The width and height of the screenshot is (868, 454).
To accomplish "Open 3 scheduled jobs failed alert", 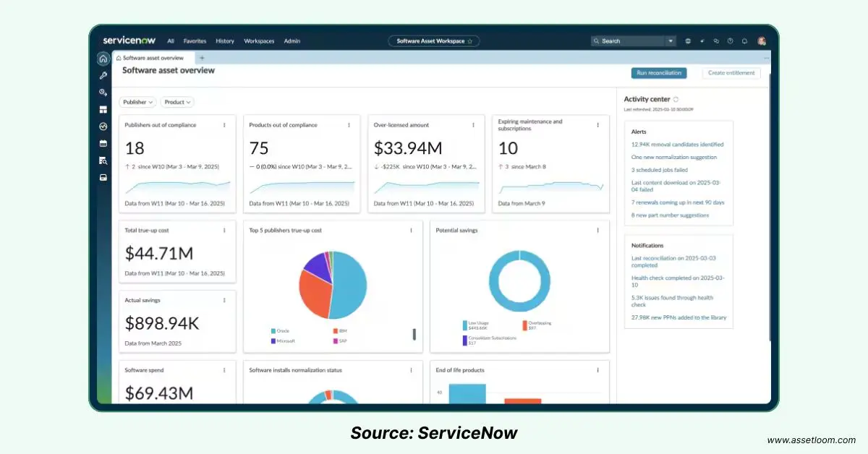I will click(x=659, y=170).
